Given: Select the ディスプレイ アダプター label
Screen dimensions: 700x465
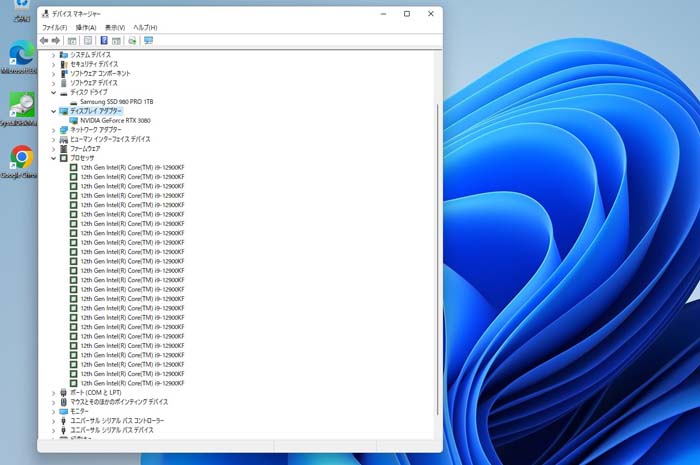Looking at the screenshot, I should 96,111.
